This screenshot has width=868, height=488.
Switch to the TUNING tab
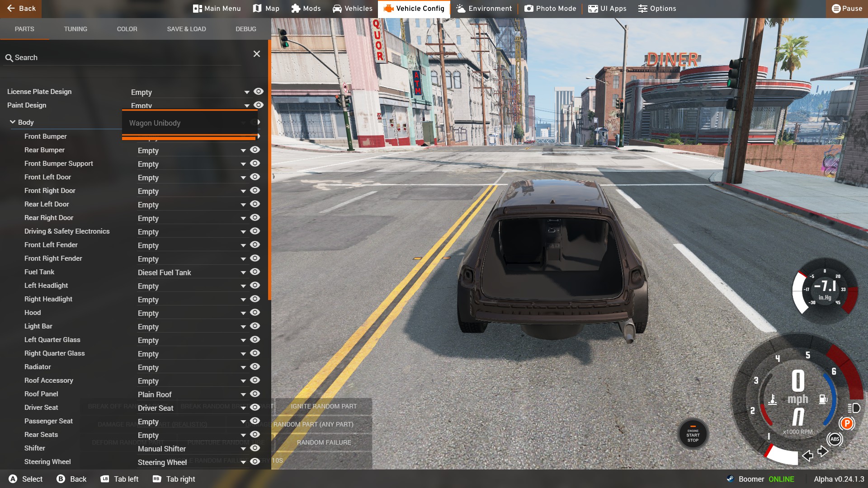pos(75,29)
